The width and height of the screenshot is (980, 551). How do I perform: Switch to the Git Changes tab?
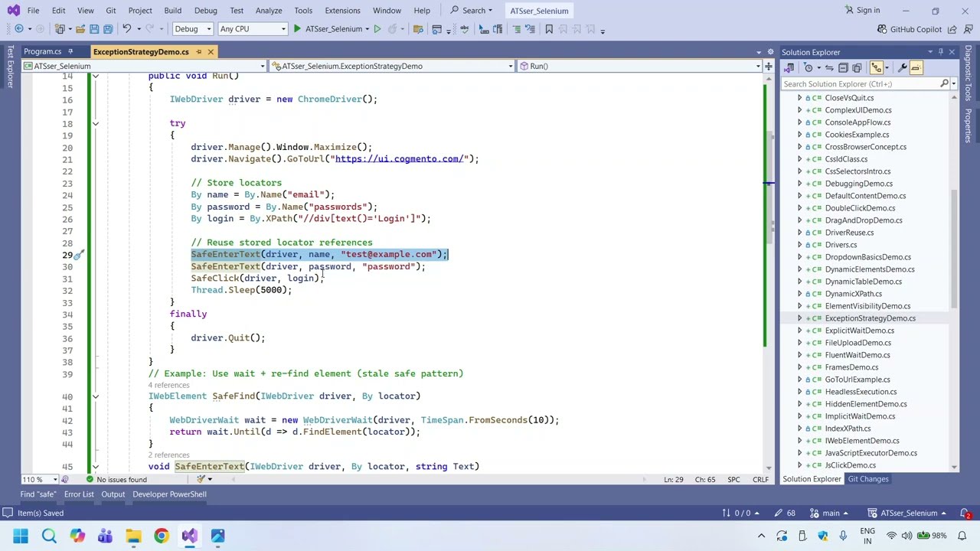867,479
